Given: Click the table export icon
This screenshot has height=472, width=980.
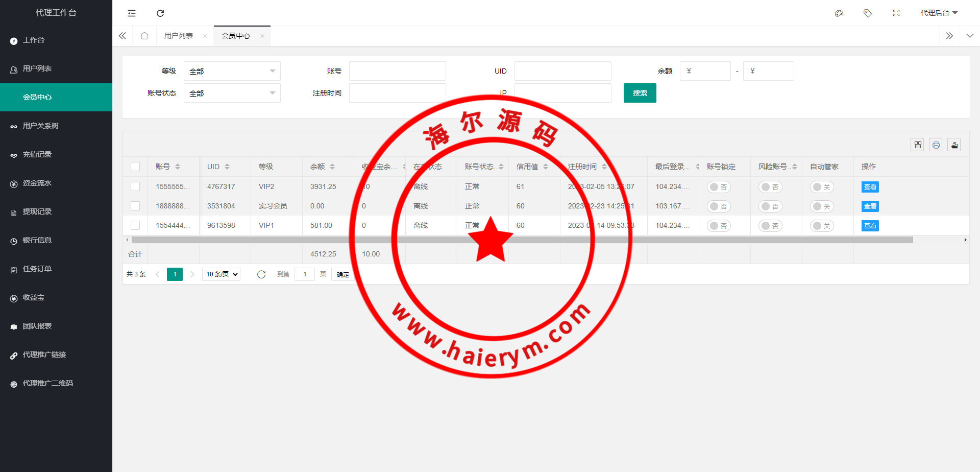Looking at the screenshot, I should click(x=954, y=145).
